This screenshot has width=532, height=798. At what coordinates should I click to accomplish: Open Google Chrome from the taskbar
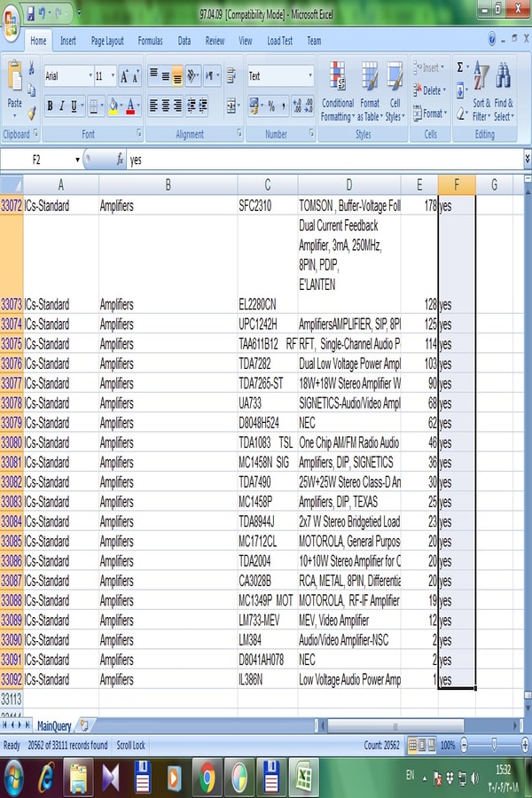(207, 778)
